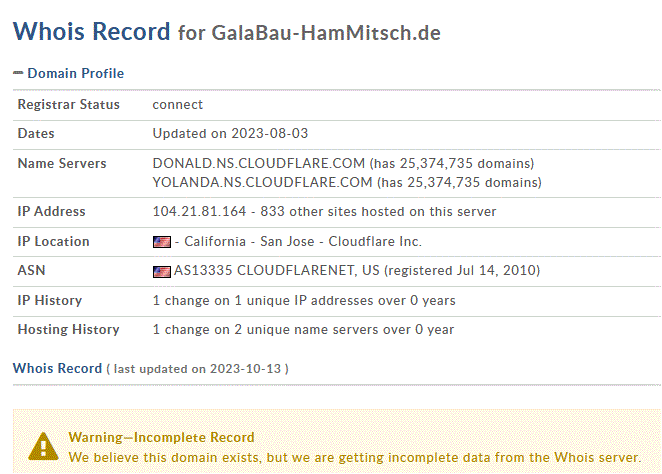The image size is (662, 474).
Task: Click California San Jose Cloudflare location text
Action: 303,241
